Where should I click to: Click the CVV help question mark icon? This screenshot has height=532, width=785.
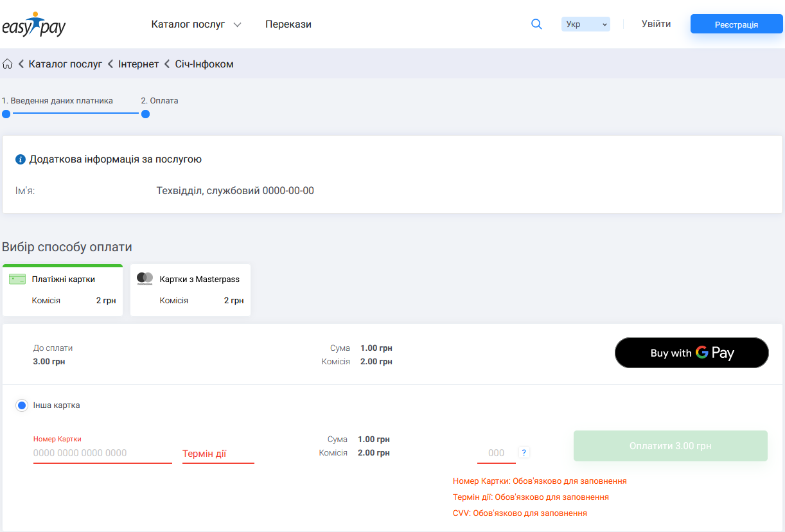click(524, 453)
